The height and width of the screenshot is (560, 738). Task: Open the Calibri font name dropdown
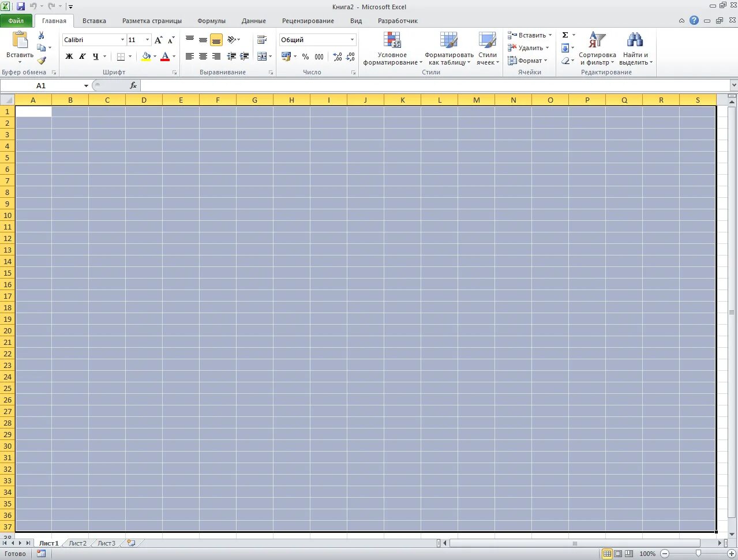tap(122, 40)
